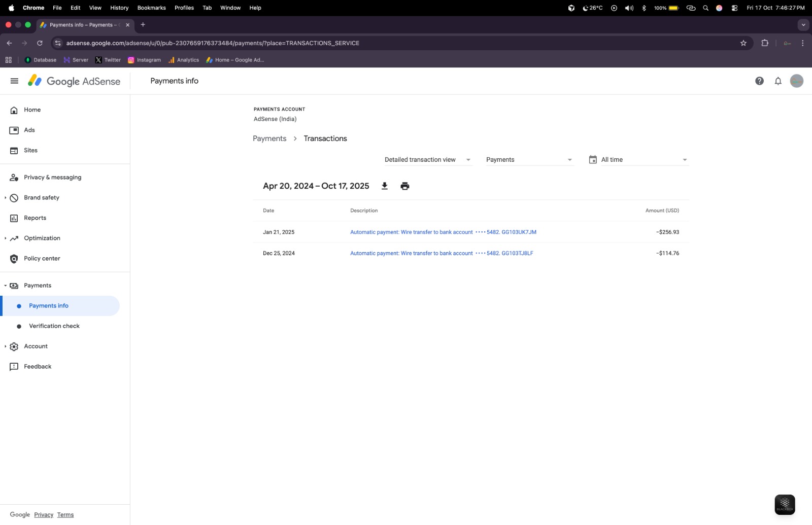Expand the Account sidebar section
The image size is (812, 525).
coord(6,346)
